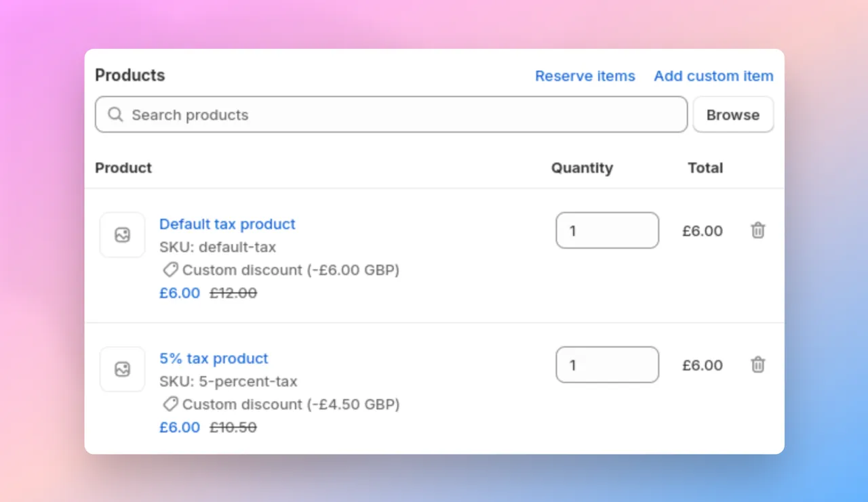Click the Browse button
Image resolution: width=868 pixels, height=502 pixels.
[733, 114]
